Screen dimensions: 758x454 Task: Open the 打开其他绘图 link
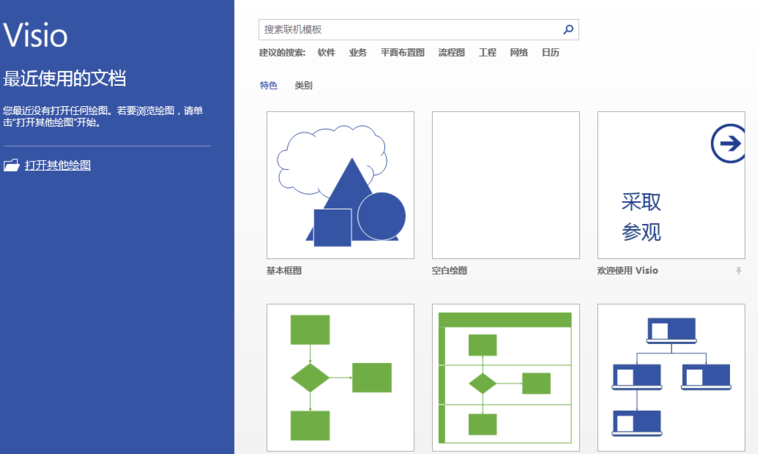58,165
